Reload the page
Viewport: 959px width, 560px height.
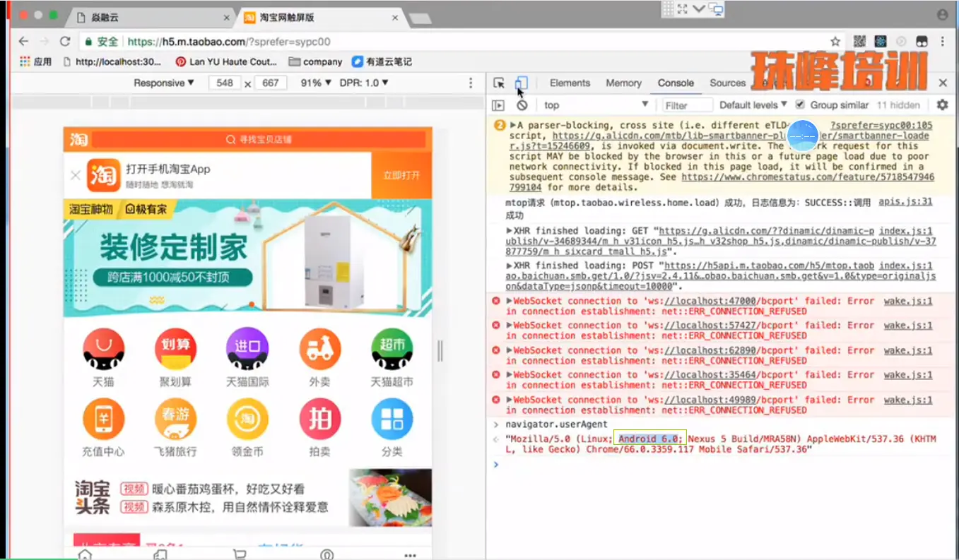[x=65, y=42]
